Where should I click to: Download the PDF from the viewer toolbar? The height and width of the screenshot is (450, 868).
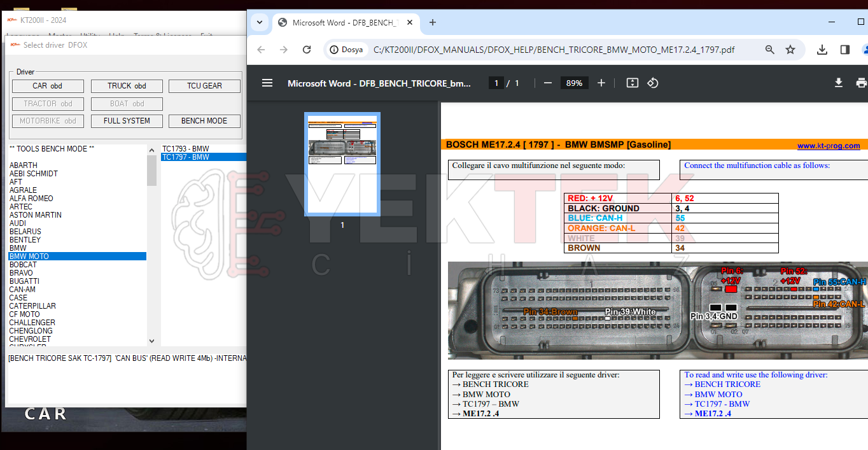click(x=839, y=83)
